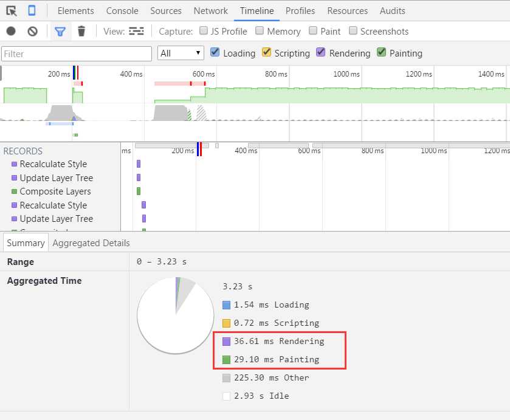
Task: Click the '0 – 3.23 s' range value
Action: 162,261
